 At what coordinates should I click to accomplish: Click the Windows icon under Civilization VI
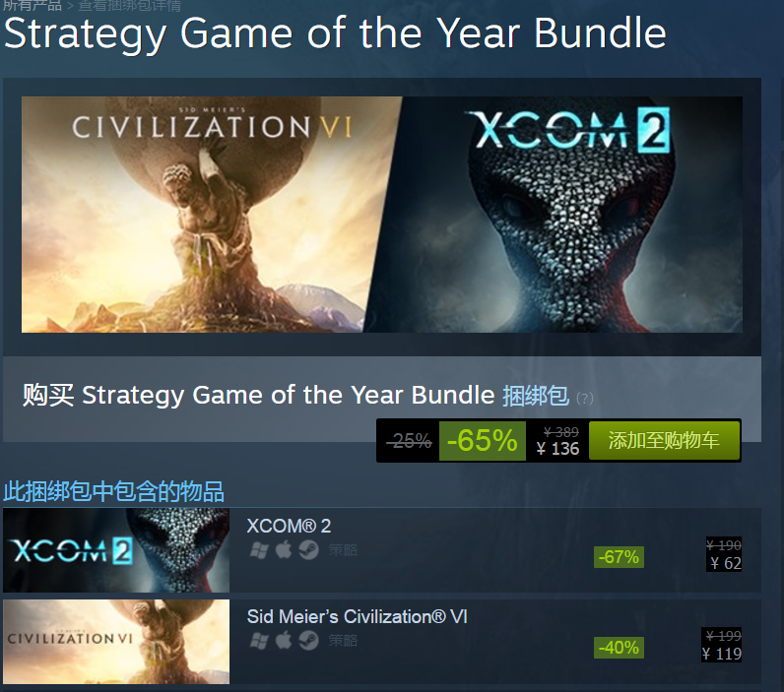(259, 641)
